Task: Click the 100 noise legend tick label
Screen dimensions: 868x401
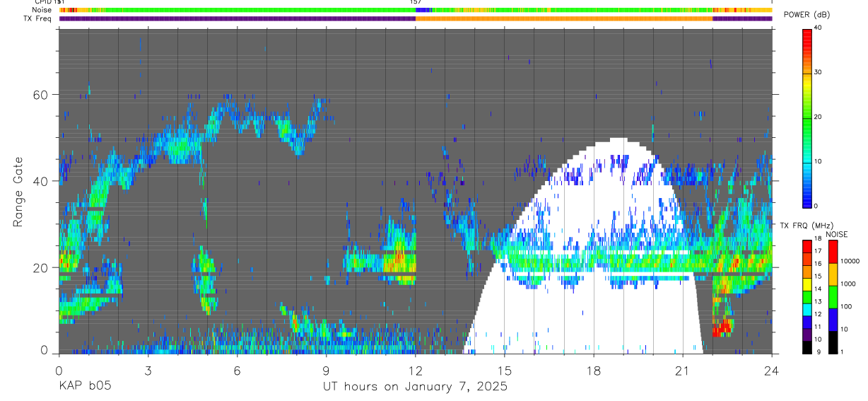Action: [846, 306]
